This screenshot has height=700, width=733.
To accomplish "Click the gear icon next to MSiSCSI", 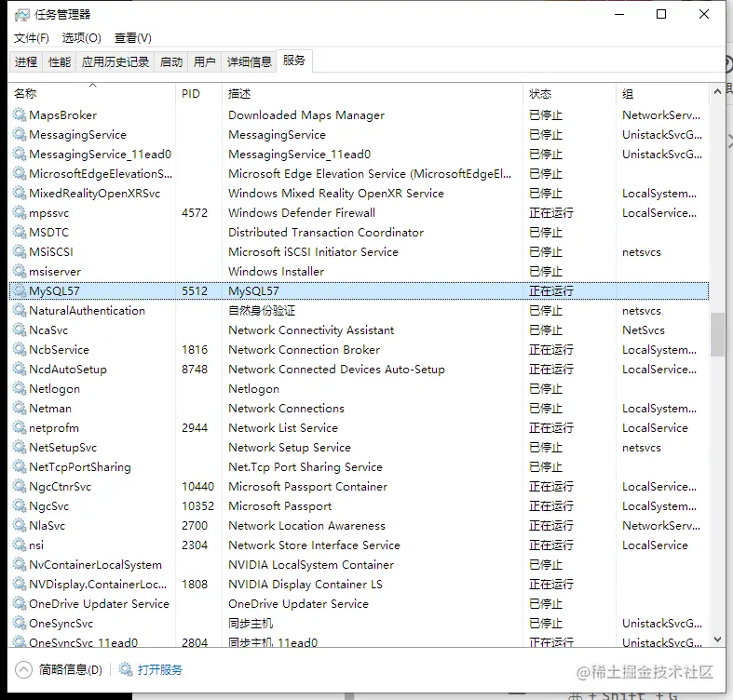I will (20, 252).
